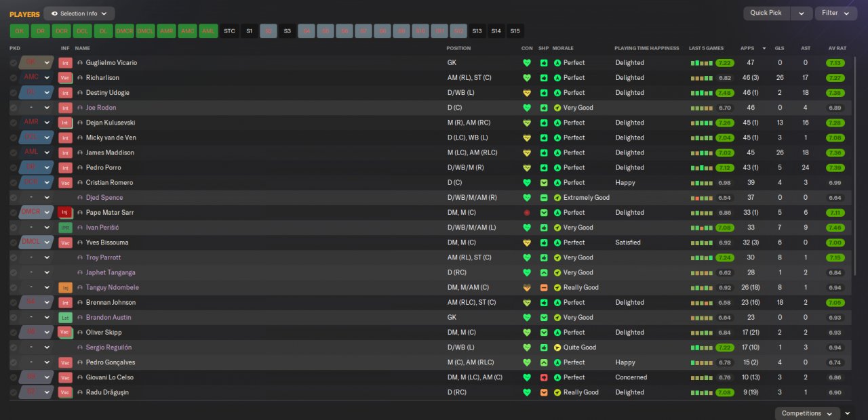Click Ivan Perišić's IPR status icon

coord(65,228)
